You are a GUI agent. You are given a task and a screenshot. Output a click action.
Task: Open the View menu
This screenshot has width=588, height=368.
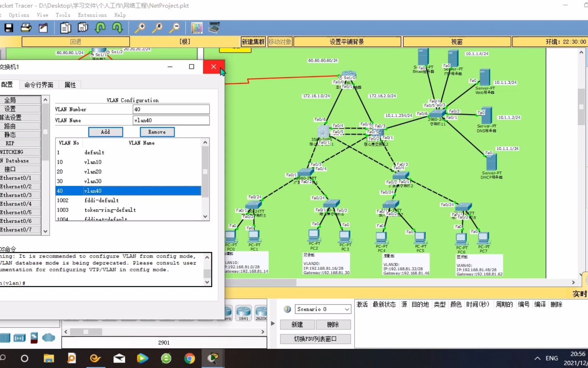[x=43, y=15]
